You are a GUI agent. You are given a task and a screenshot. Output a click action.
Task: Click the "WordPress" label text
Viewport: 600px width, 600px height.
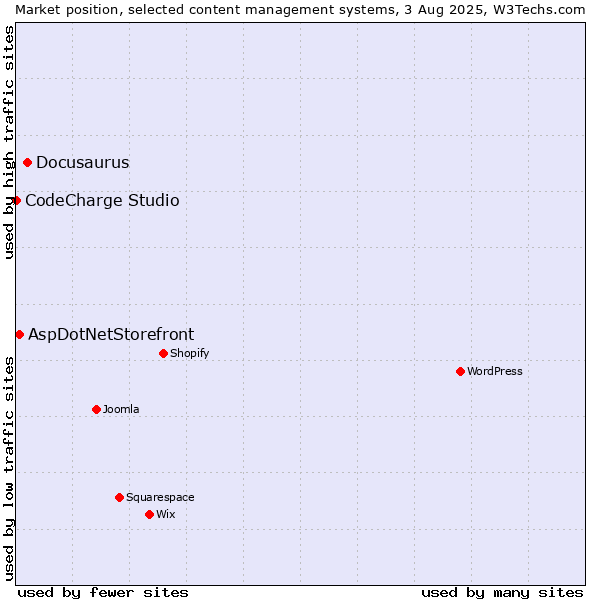point(495,371)
